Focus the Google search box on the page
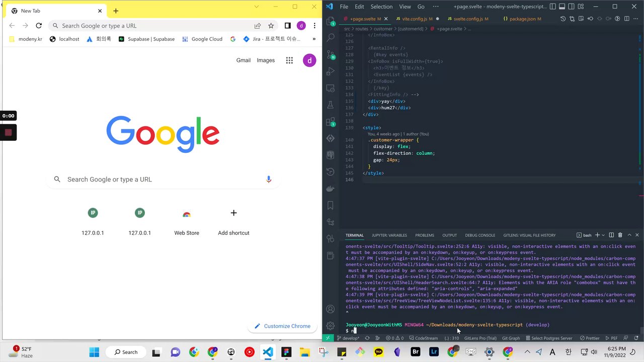This screenshot has width=644, height=362. coord(163,179)
